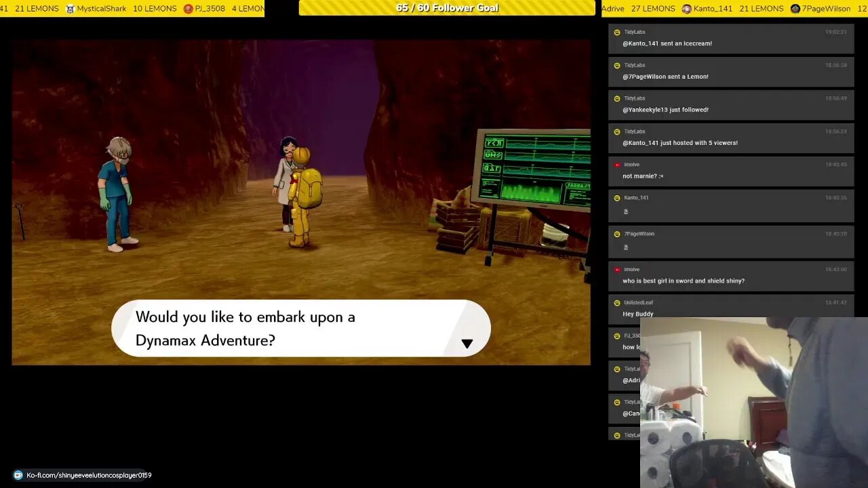868x488 pixels.
Task: Click the 7PageWilson avatar in the top ticker
Action: (x=795, y=9)
